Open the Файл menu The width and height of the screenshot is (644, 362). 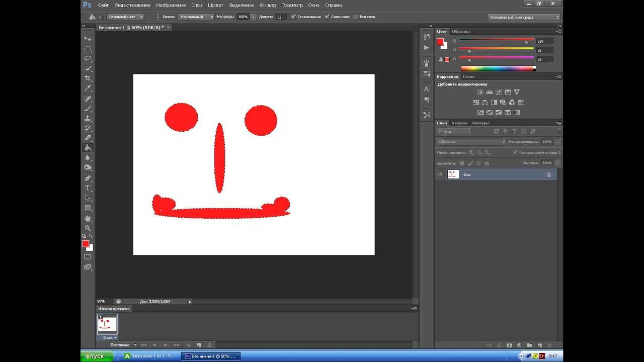(104, 5)
